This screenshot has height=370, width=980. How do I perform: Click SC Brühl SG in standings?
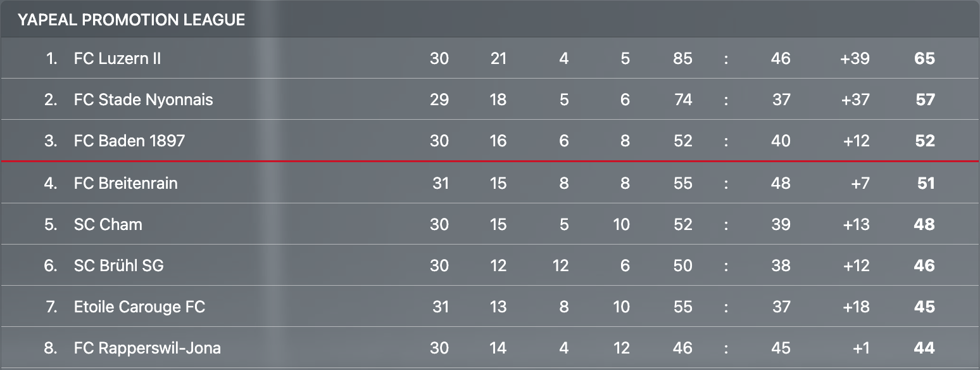118,265
